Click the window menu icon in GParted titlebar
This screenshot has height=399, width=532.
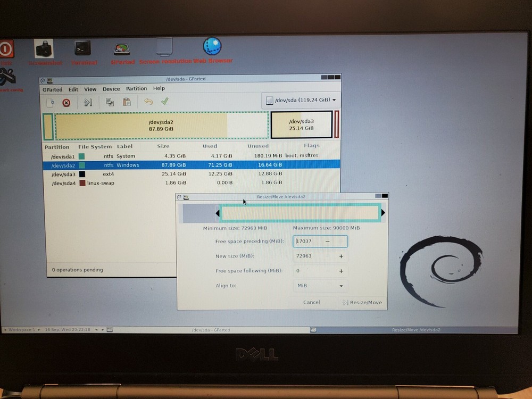pyautogui.click(x=43, y=81)
